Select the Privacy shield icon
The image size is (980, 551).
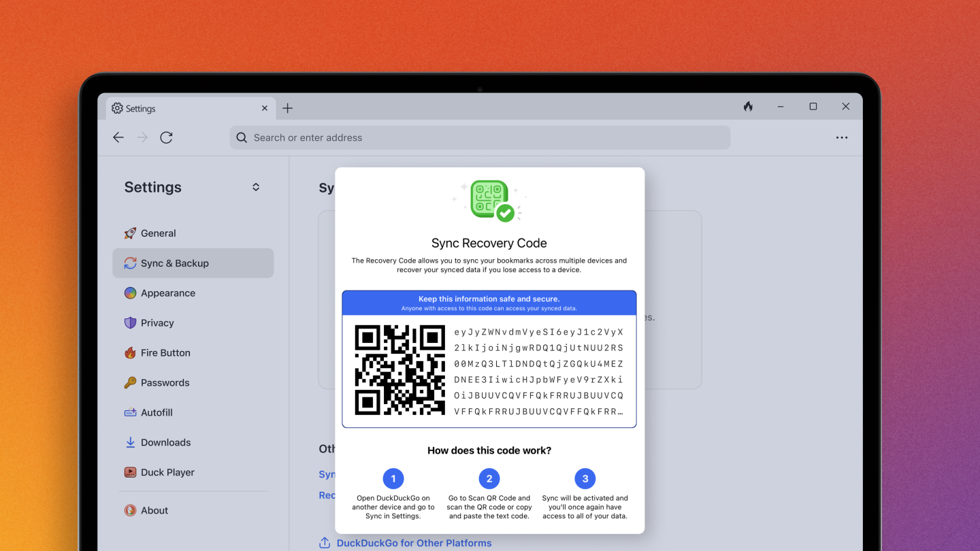[129, 322]
